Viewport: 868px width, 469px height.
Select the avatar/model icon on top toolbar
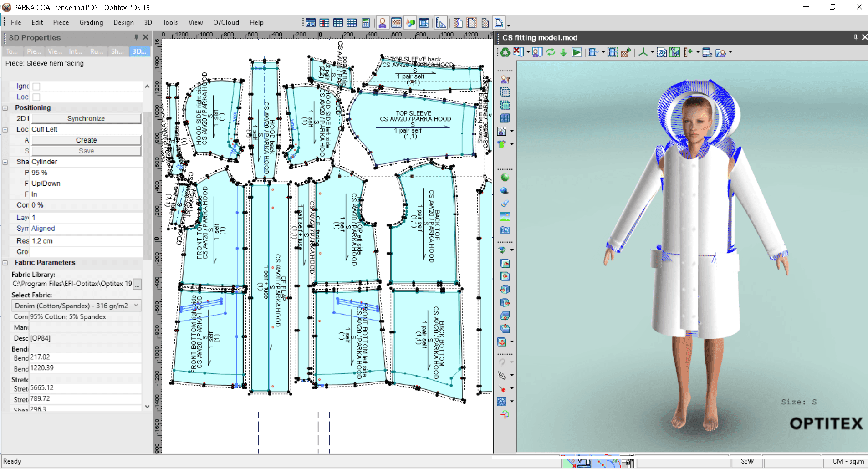pos(383,22)
